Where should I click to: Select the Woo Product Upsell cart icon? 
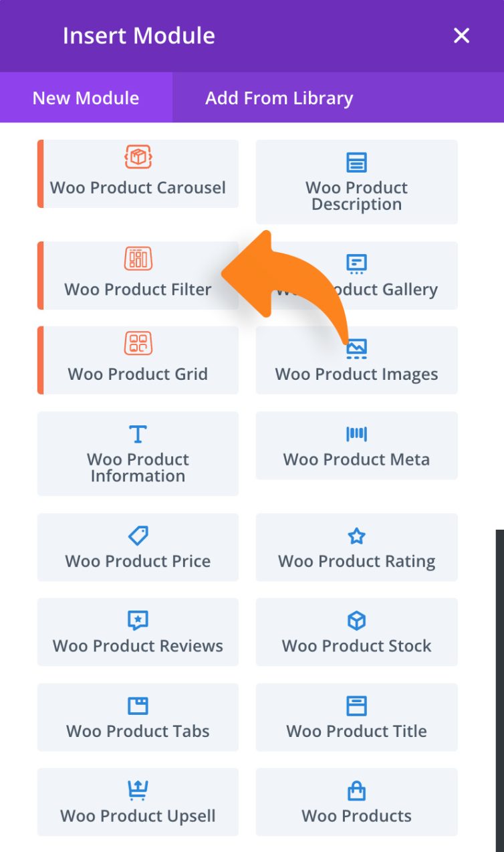(138, 790)
